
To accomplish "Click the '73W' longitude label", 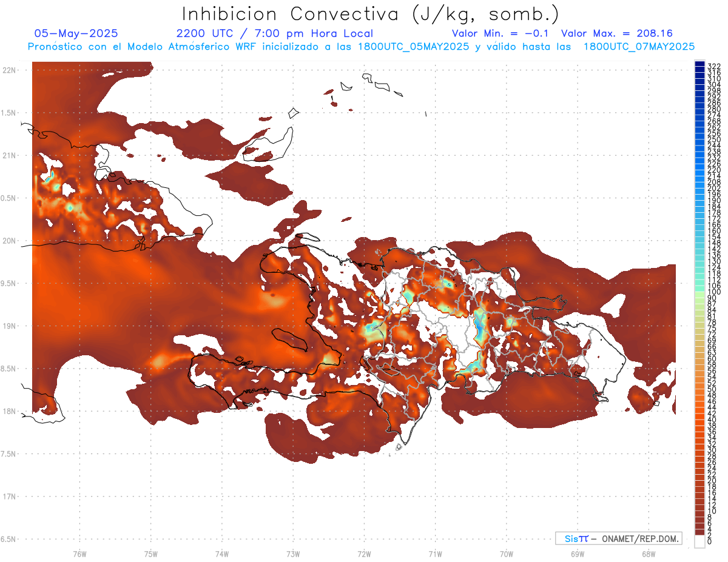I will coord(293,554).
